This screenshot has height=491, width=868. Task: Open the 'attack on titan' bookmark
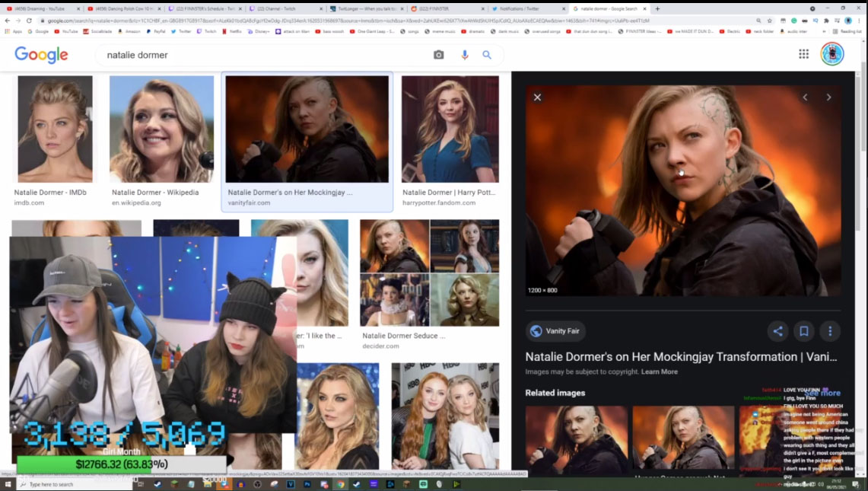coord(293,31)
